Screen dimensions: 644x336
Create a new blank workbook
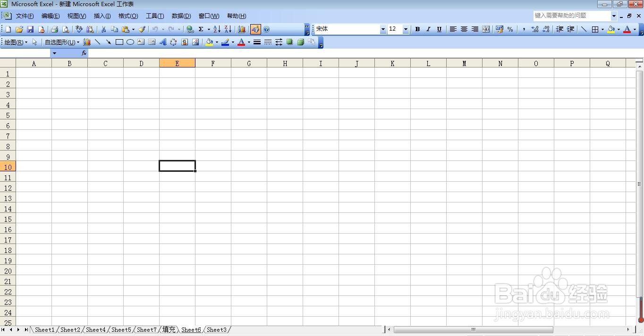8,29
